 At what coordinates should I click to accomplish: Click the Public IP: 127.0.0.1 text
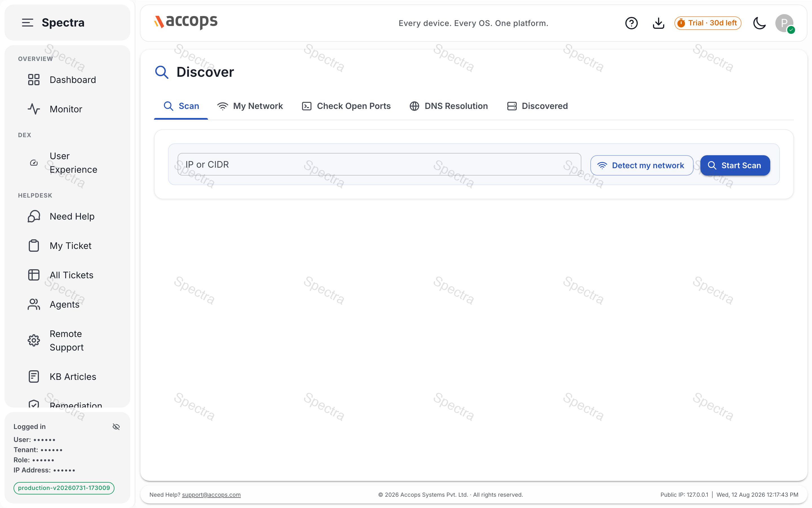[684, 495]
